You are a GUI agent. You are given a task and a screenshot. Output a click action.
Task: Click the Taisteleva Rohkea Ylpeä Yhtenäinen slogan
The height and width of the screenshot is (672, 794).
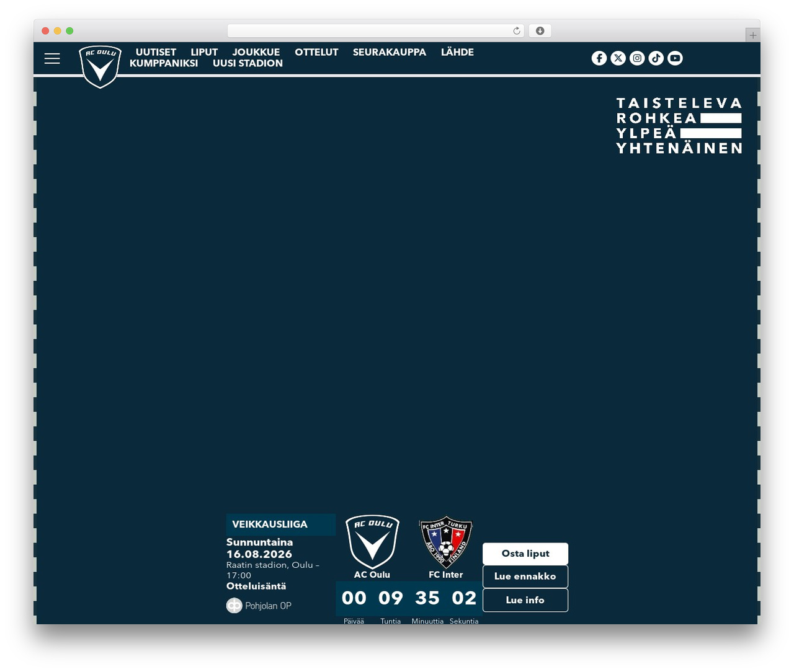click(679, 125)
